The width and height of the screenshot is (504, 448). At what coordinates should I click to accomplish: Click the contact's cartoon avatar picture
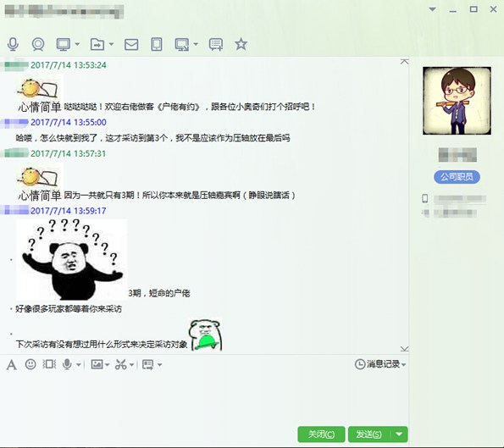457,101
